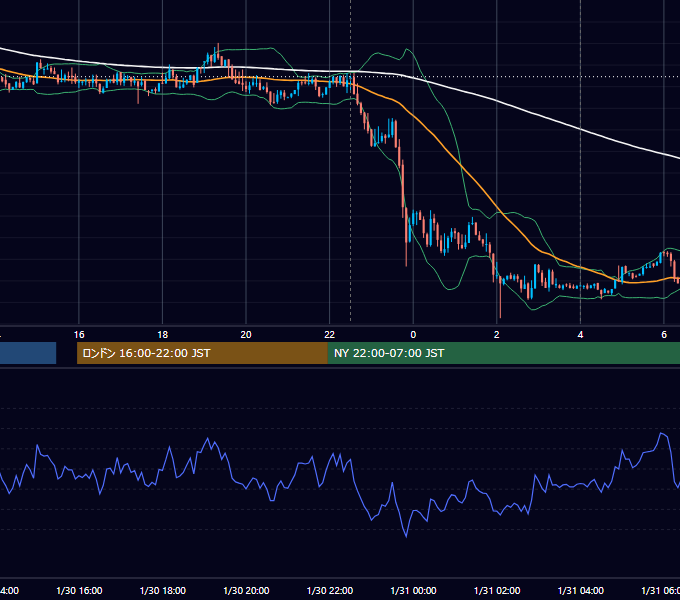Click the 1/30 18:00 time label

coord(163,590)
